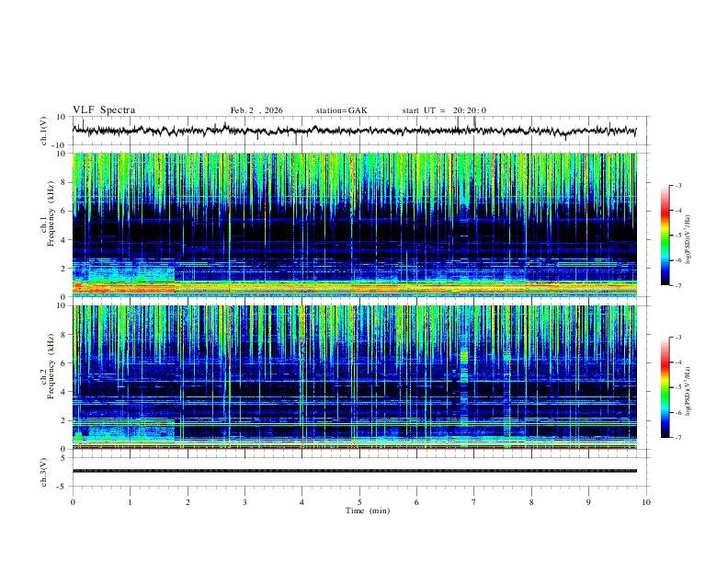
Task: Click time axis tick label "4"
Action: (301, 502)
